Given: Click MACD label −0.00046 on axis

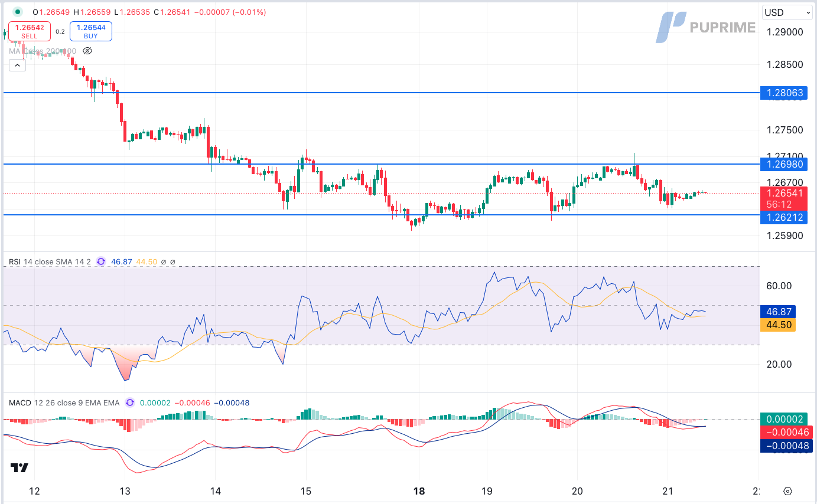Looking at the screenshot, I should [786, 433].
